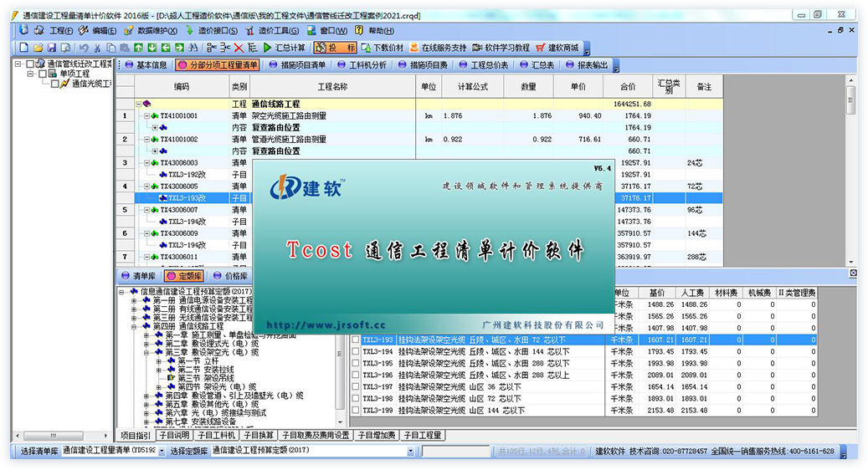Viewport: 868px width, 470px height.
Task: Switch to 措施项目清单 tab
Action: (298, 65)
